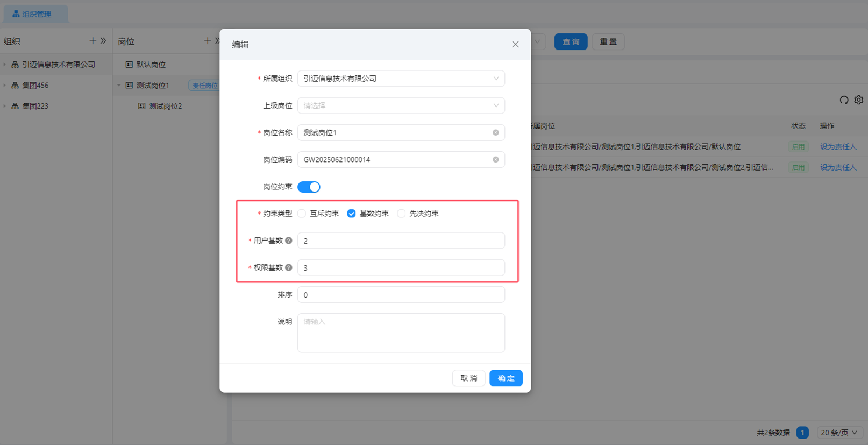Click the 查询 search button
The image size is (868, 445).
tap(571, 41)
